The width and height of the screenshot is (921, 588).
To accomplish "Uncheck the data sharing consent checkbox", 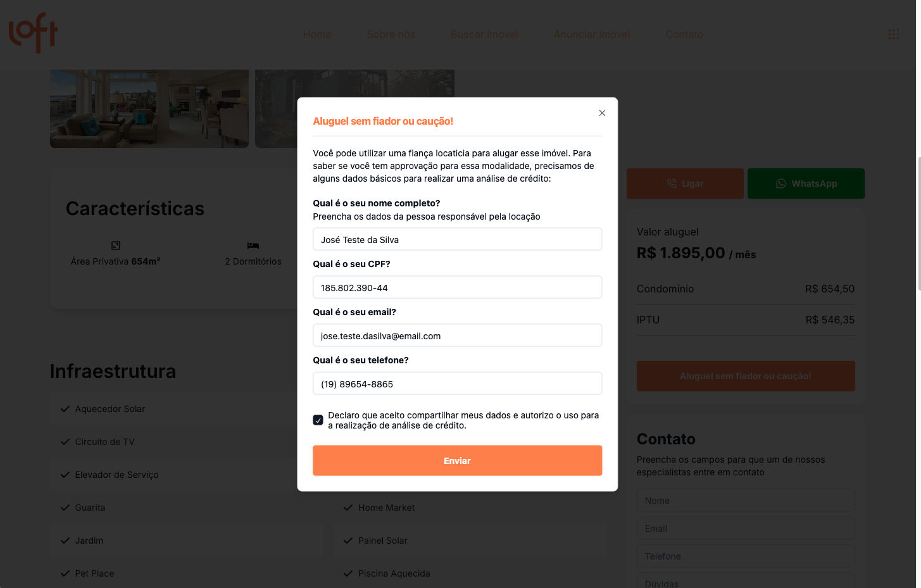I will [x=318, y=420].
